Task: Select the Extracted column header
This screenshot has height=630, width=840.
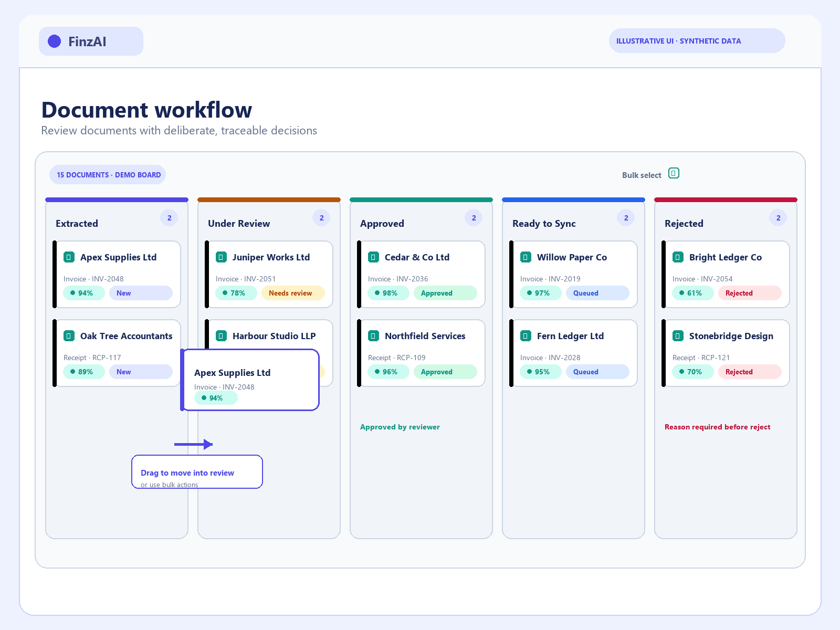Action: tap(77, 224)
